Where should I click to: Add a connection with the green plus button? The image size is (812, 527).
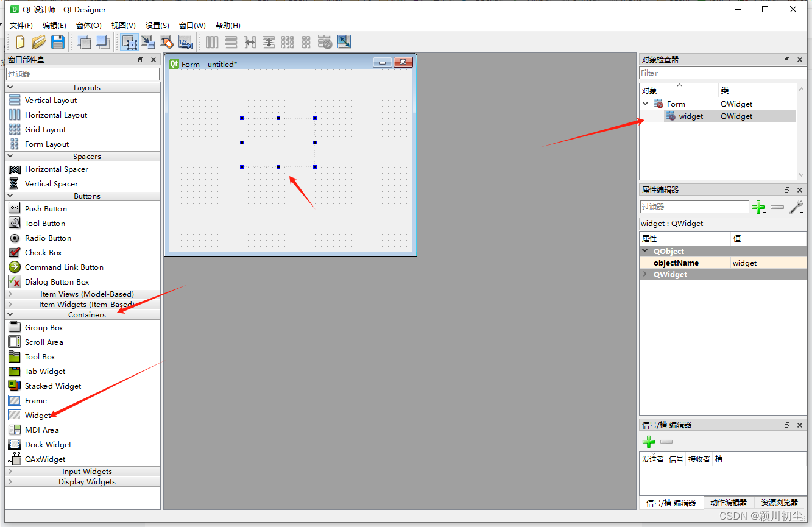click(x=649, y=442)
